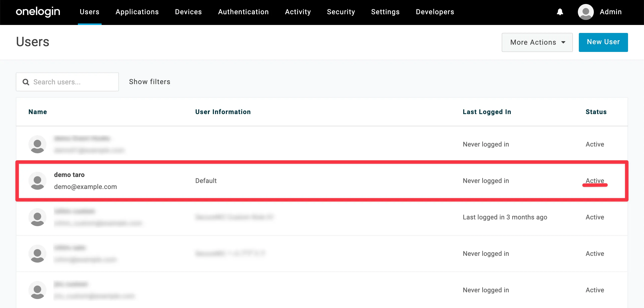Click the Users page heading
This screenshot has width=644, height=308.
pos(33,42)
